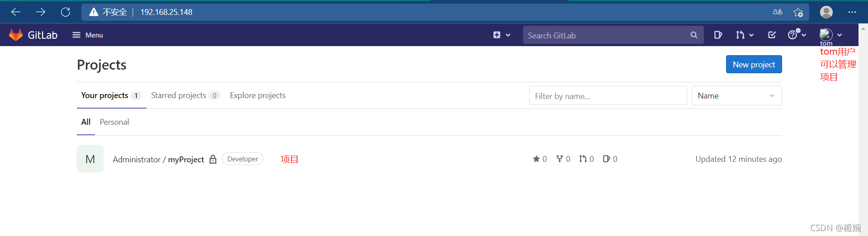Open the issues icon in navbar
This screenshot has width=868, height=236.
tap(718, 35)
